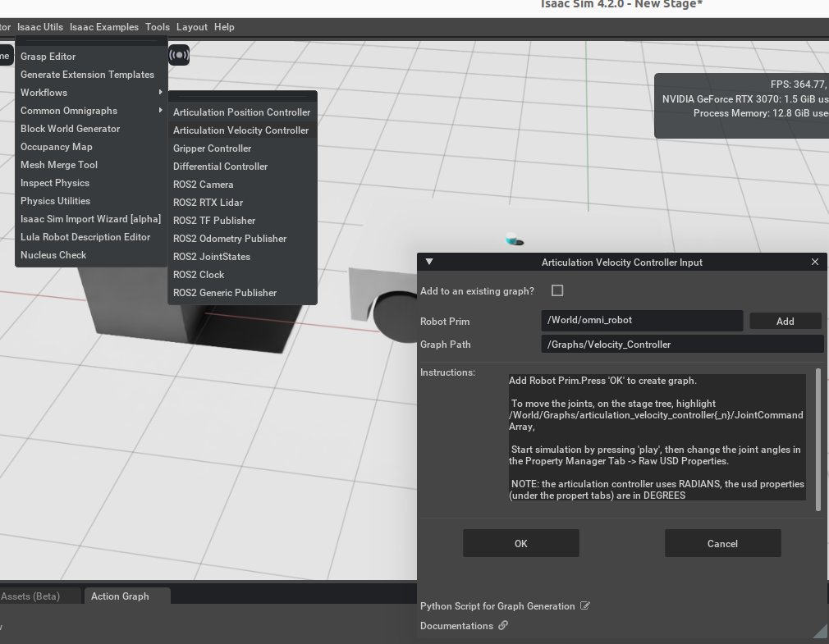Choose Articulation Position Controller
Viewport: 829px width, 644px height.
coord(242,112)
